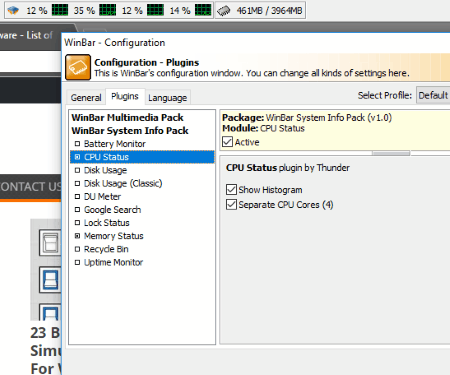Select Disk Usage plugin
Image resolution: width=450 pixels, height=375 pixels.
coord(105,170)
